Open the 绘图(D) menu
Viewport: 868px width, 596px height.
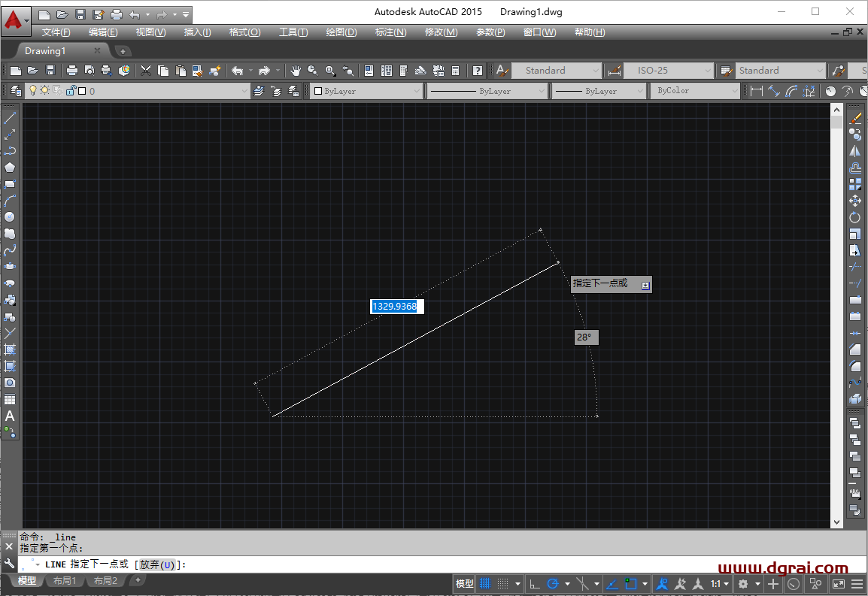(x=341, y=32)
